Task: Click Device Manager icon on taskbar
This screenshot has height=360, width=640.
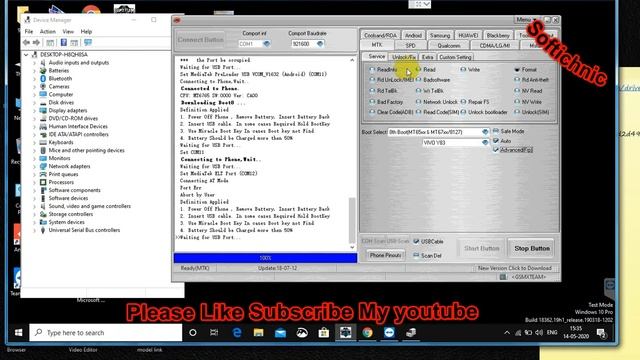Action: click(411, 333)
